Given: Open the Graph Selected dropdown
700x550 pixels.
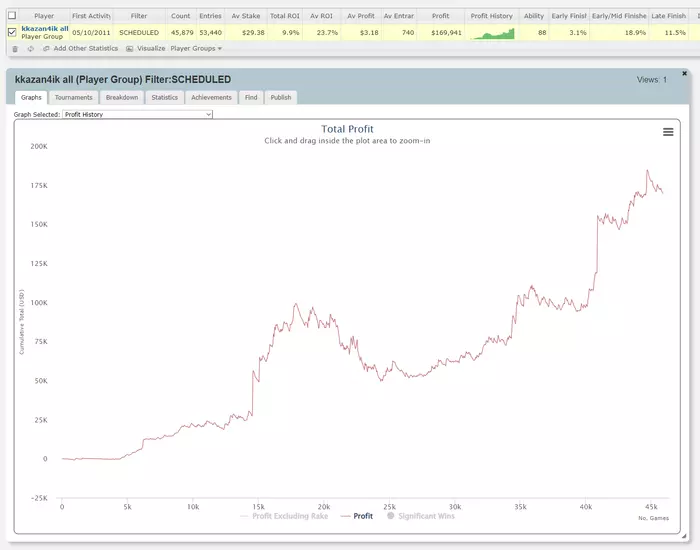Looking at the screenshot, I should click(x=138, y=114).
